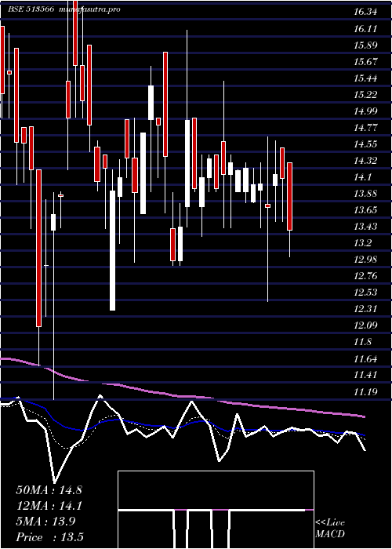Screen dimensions: 392x549
Task: Click the 14.1 price axis label
Action: coord(362,177)
